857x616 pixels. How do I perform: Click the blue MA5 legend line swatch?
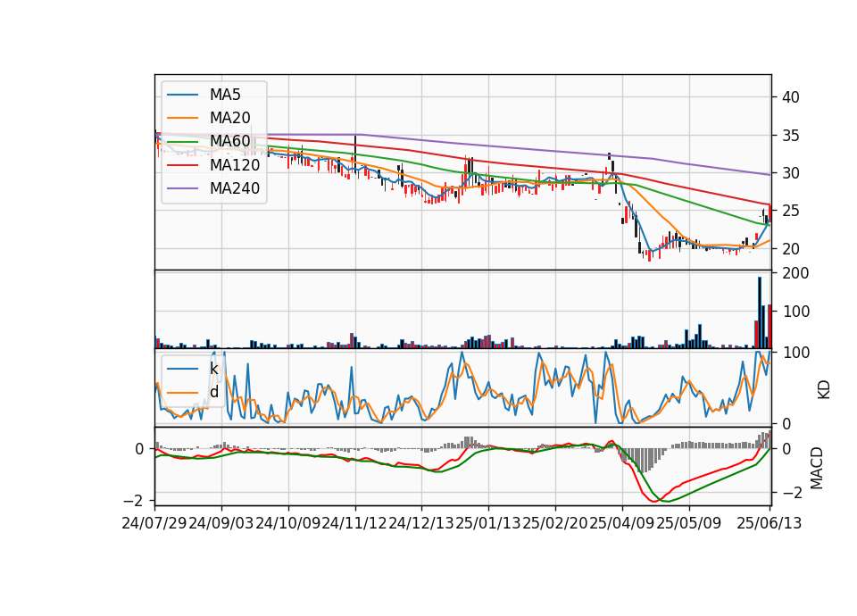tap(182, 95)
